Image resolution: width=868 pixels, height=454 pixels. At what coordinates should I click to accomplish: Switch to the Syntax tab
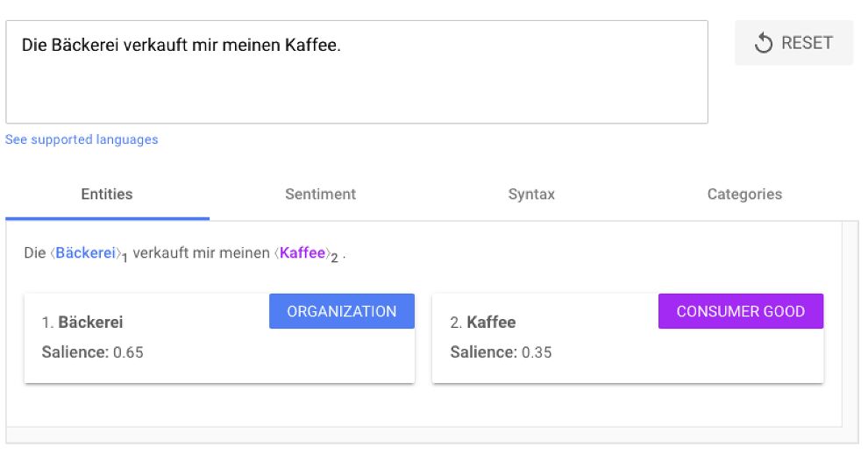(x=531, y=195)
